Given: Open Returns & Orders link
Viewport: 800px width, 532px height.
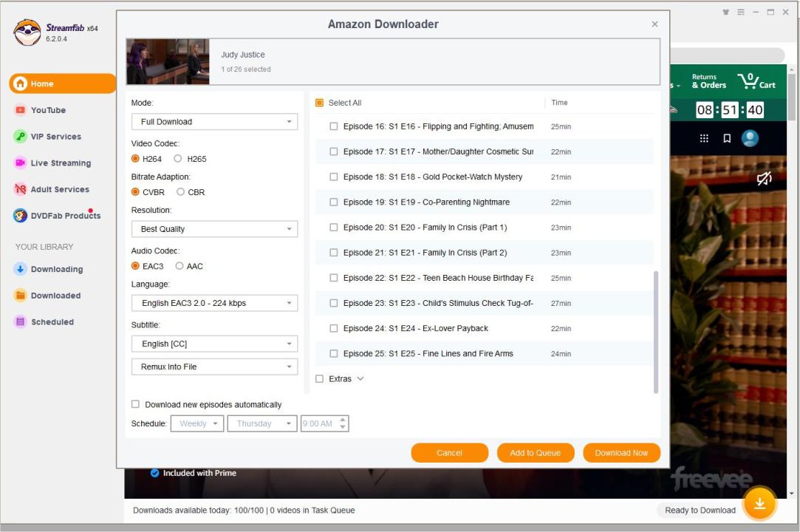Looking at the screenshot, I should [x=708, y=81].
